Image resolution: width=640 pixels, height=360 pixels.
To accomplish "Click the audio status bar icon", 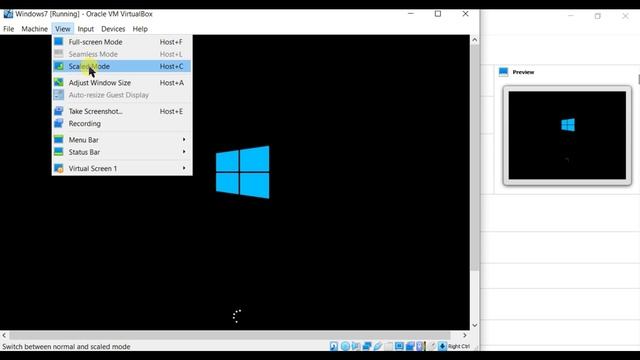I will (x=356, y=346).
